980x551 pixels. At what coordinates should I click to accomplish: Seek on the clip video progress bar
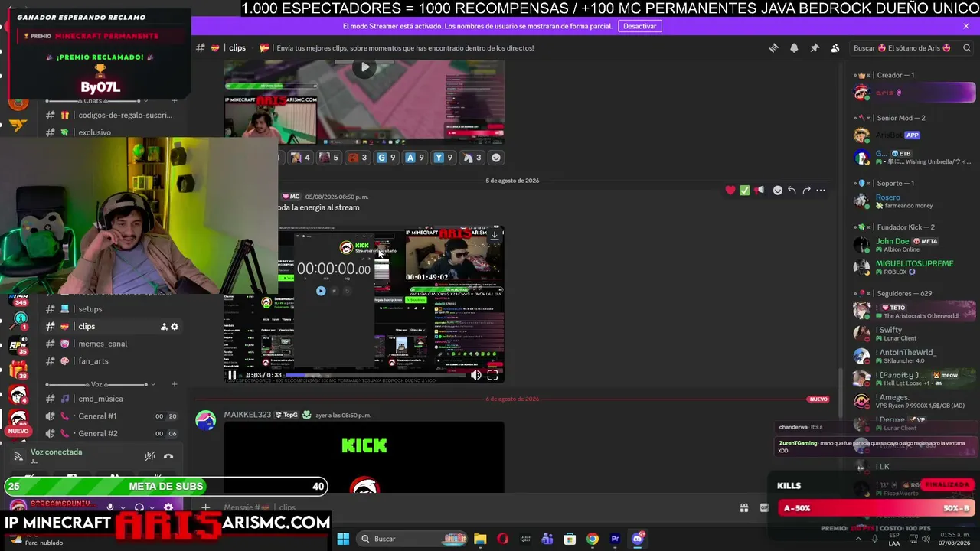375,375
